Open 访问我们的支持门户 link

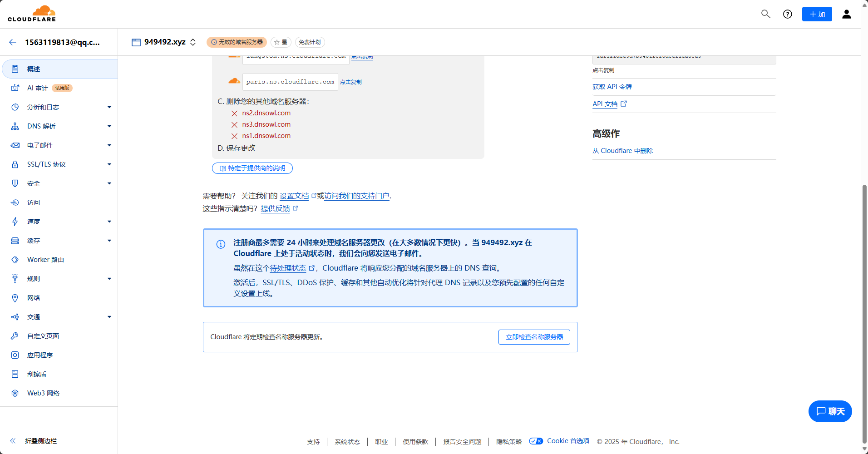357,196
